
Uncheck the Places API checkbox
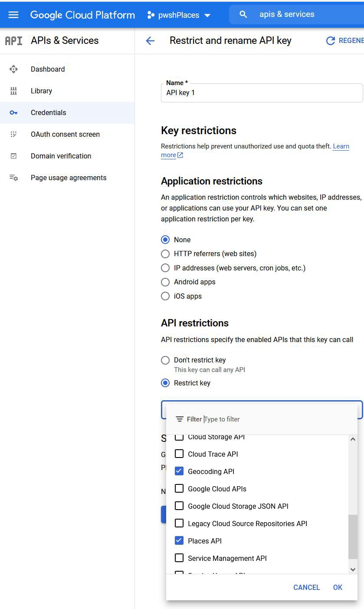pos(179,541)
